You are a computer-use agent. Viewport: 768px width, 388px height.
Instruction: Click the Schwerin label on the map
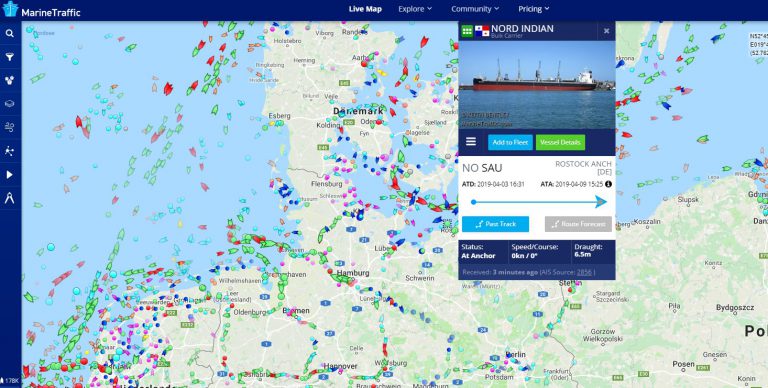[x=420, y=278]
